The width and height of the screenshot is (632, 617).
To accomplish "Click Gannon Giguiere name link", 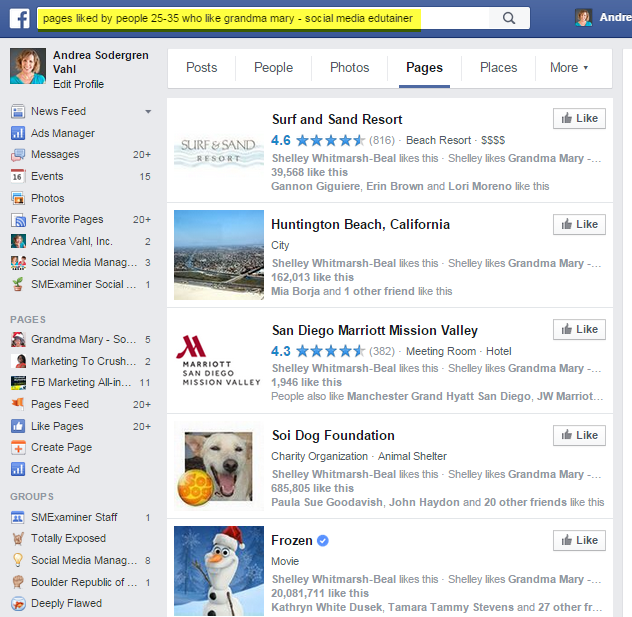I will 316,187.
